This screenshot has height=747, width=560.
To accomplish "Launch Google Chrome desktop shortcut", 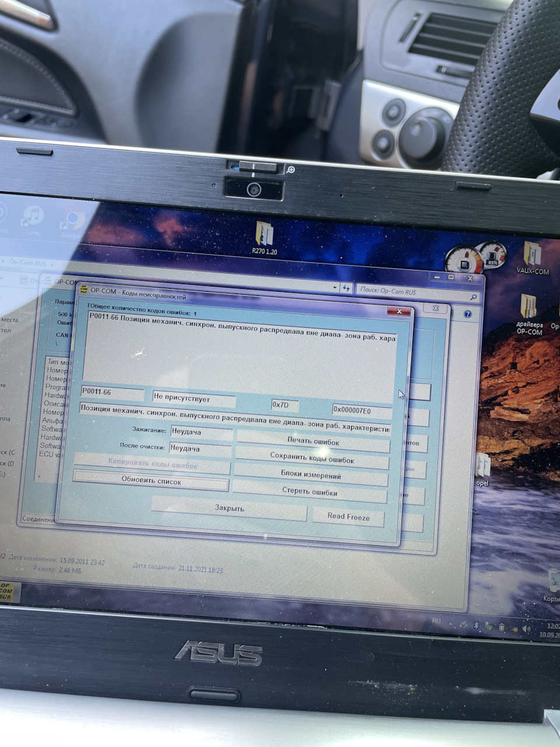I will point(72,224).
